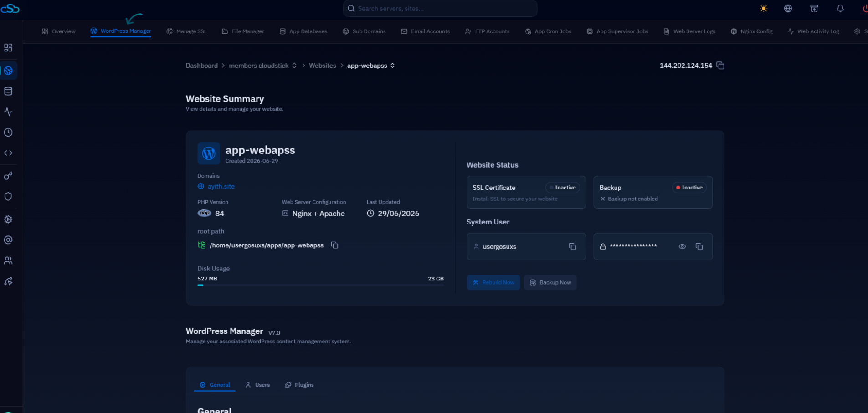Click the 23 GB disk total value

436,279
